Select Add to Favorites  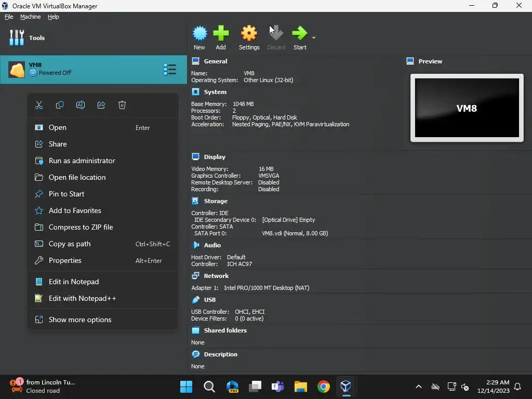click(102, 211)
